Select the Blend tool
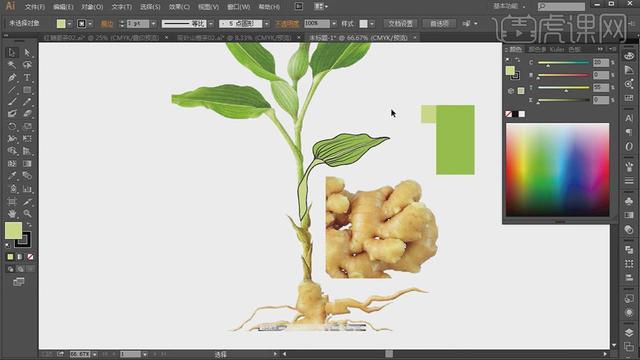 click(x=27, y=176)
